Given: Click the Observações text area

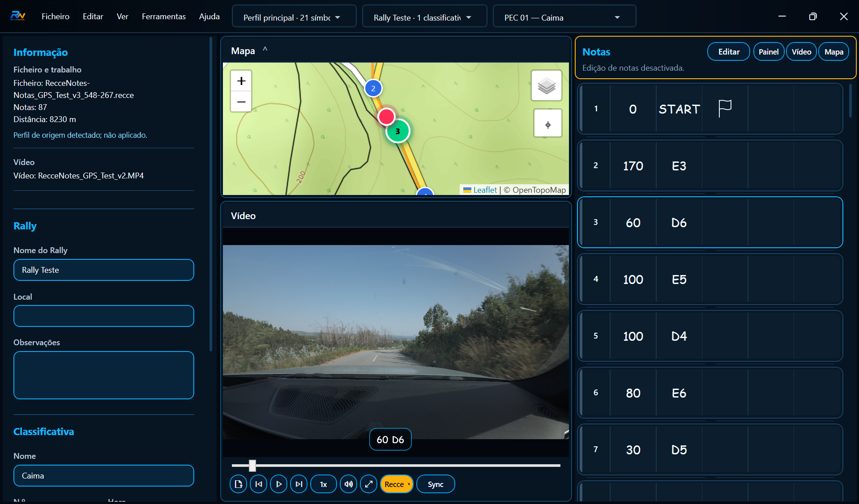Looking at the screenshot, I should (x=104, y=375).
